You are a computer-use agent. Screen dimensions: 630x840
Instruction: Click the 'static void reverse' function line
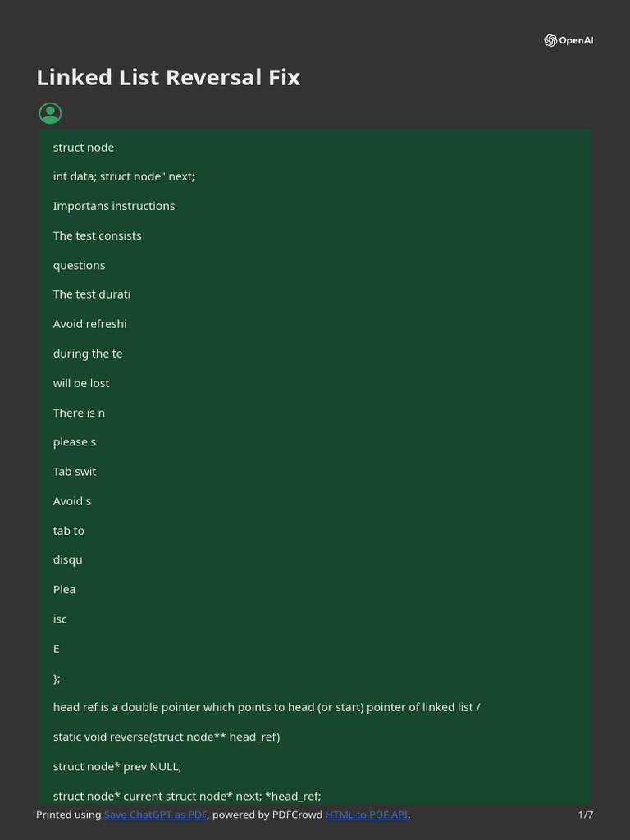coord(167,737)
